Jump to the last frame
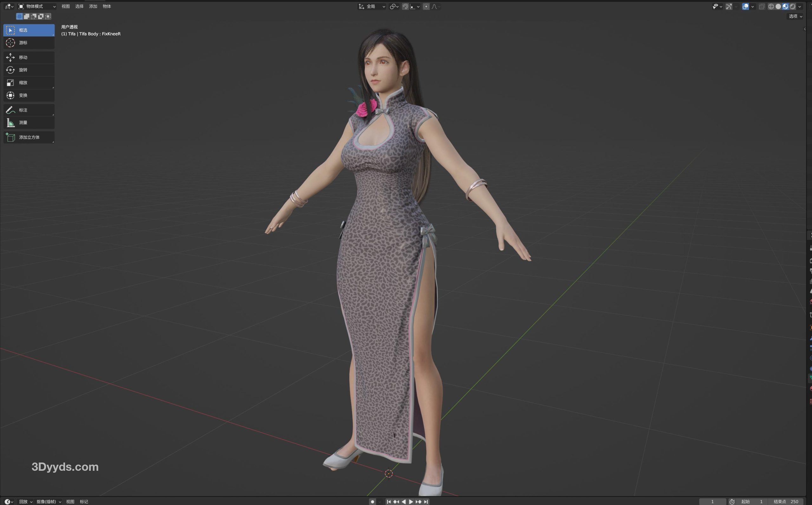 point(426,502)
